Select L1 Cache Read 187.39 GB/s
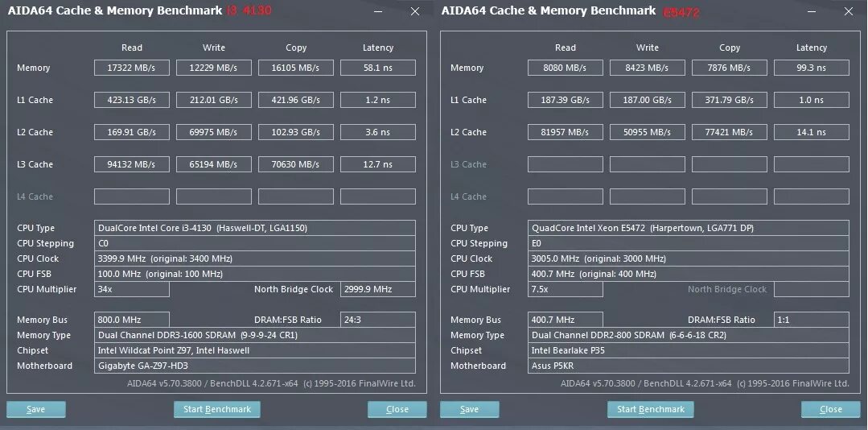868x430 pixels. point(566,100)
